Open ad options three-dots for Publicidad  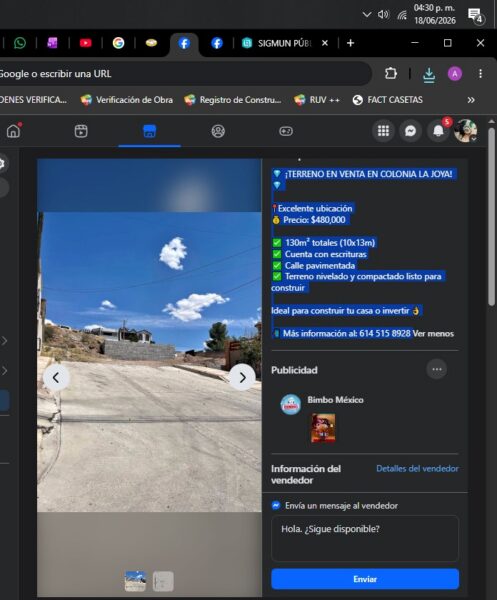pyautogui.click(x=437, y=369)
